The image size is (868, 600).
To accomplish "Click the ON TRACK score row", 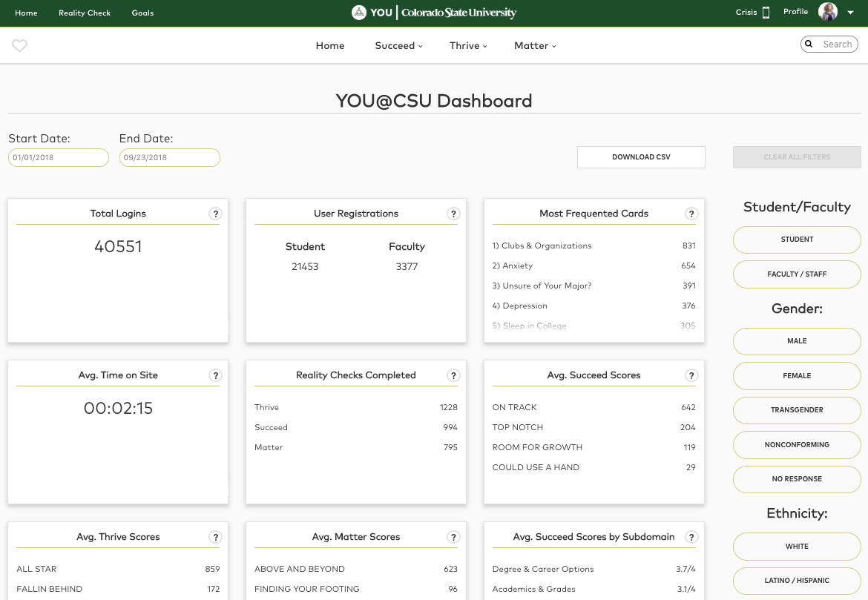I will [x=594, y=407].
